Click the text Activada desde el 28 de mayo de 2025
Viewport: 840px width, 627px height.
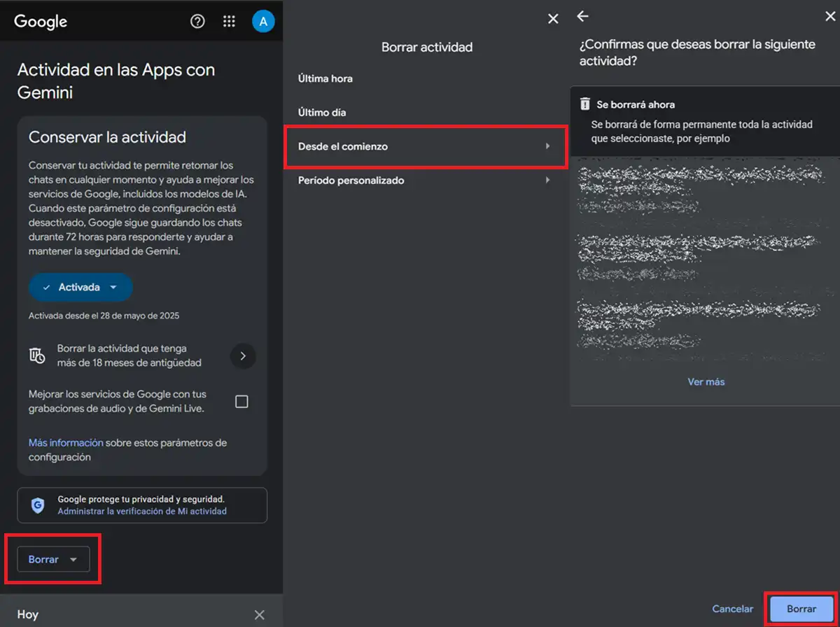click(x=104, y=316)
